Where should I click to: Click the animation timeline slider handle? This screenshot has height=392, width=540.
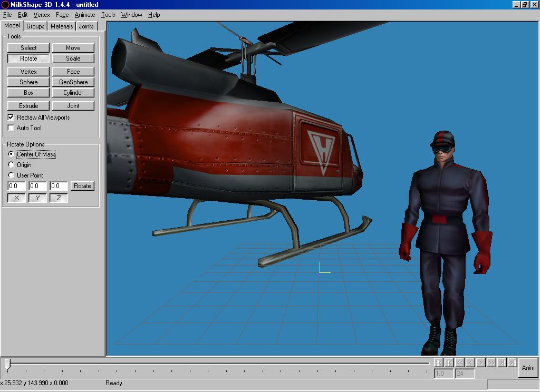(x=7, y=364)
